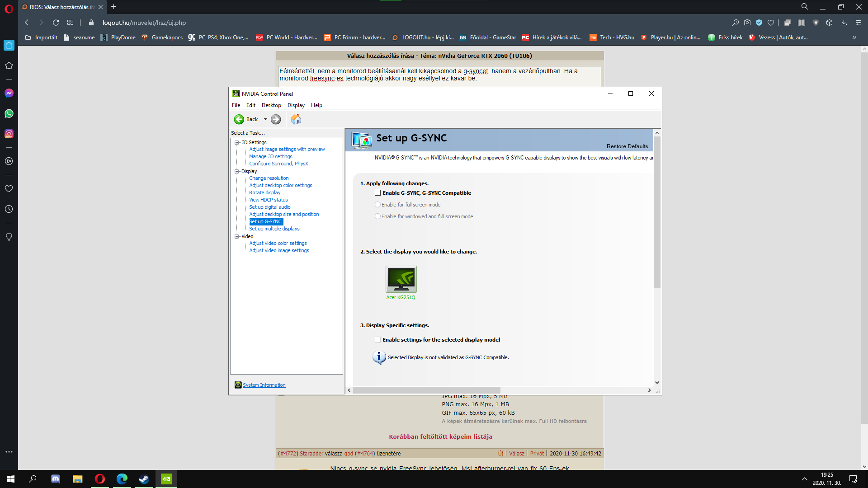The width and height of the screenshot is (868, 488).
Task: Check Enable settings for selected display model
Action: pyautogui.click(x=377, y=340)
